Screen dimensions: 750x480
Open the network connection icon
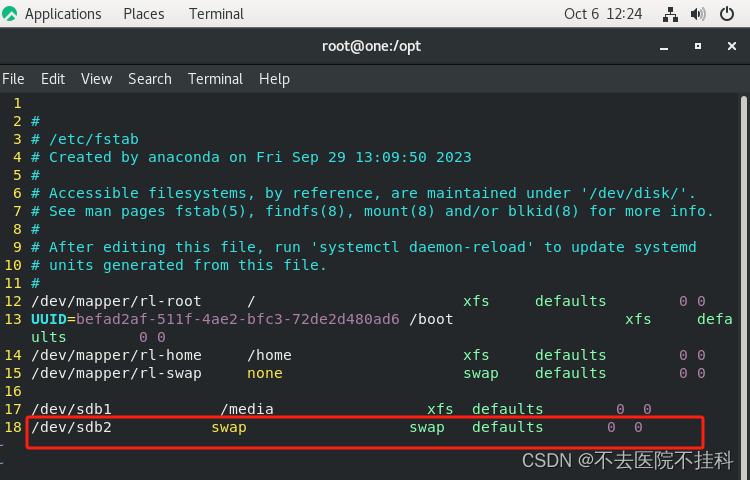coord(670,14)
